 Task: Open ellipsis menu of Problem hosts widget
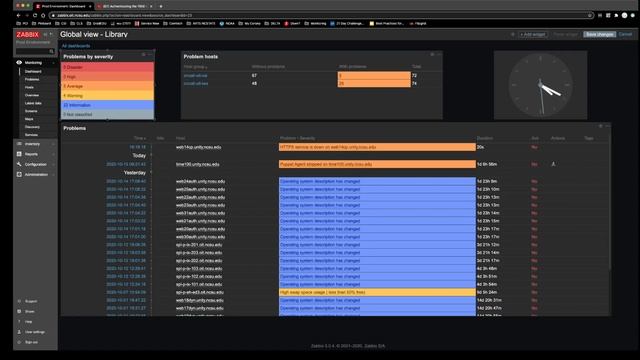click(439, 54)
